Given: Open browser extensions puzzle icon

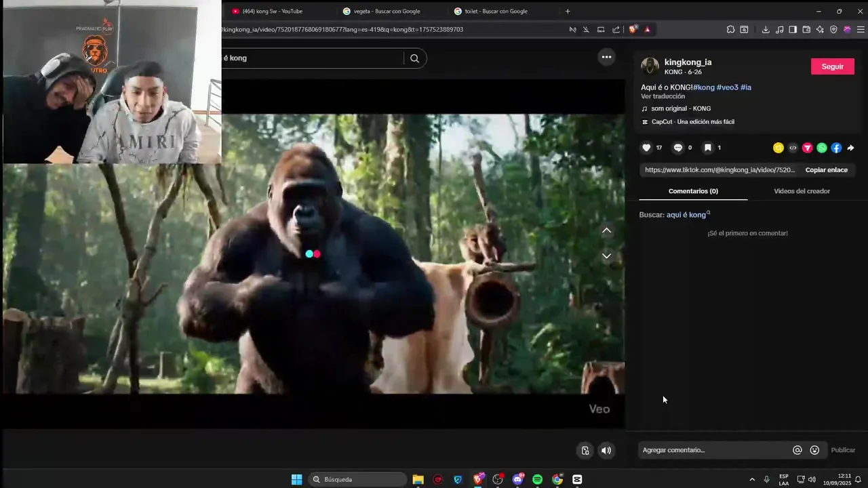Looking at the screenshot, I should tap(730, 29).
